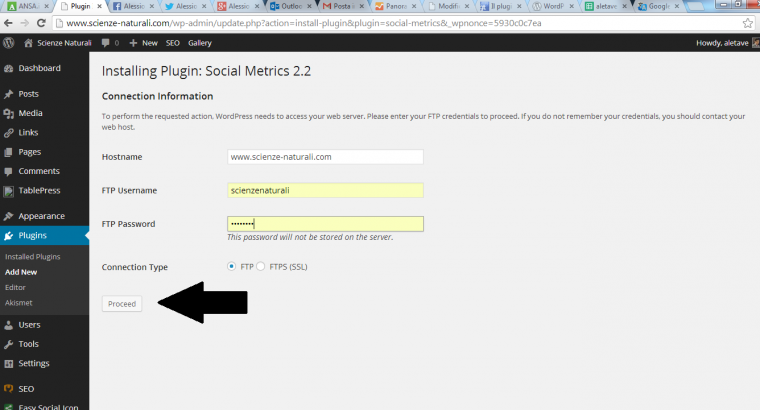Switch to the aletave spreadsheet tab

point(606,6)
